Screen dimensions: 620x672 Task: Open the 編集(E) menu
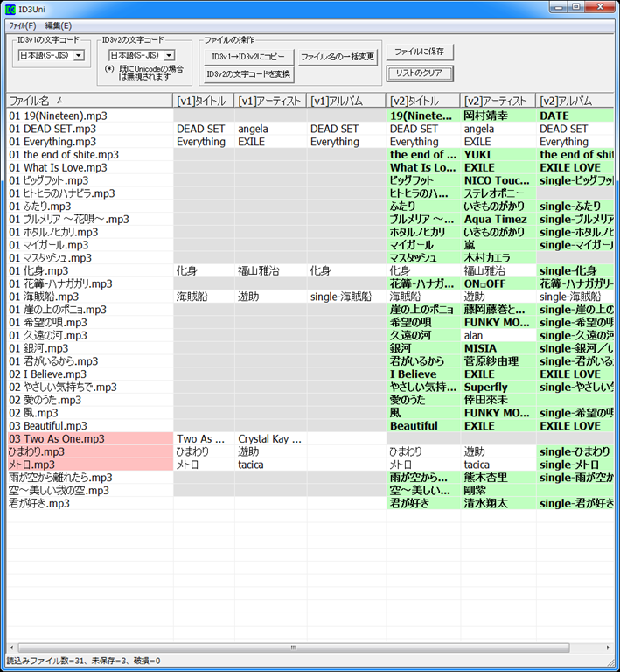coord(59,25)
